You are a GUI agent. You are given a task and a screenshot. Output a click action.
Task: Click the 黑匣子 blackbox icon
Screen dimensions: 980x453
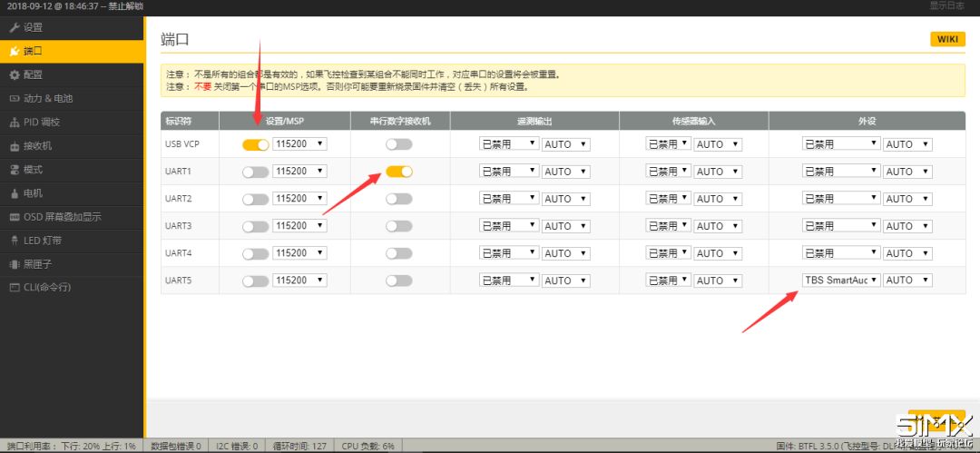(15, 264)
